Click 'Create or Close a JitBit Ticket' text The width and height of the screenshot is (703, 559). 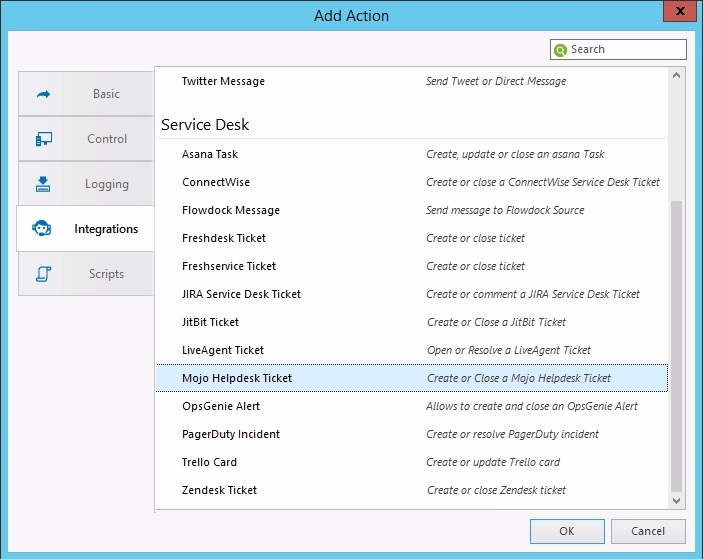pyautogui.click(x=496, y=322)
